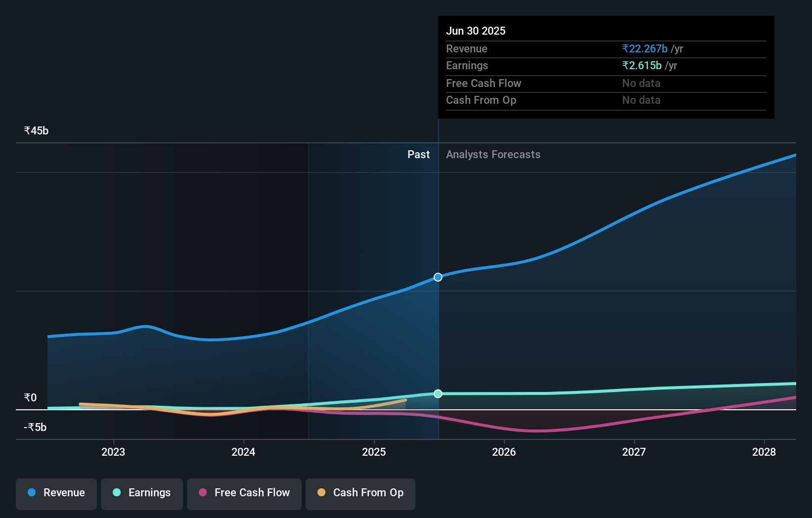Select the Analysts Forecasts section label

(493, 154)
